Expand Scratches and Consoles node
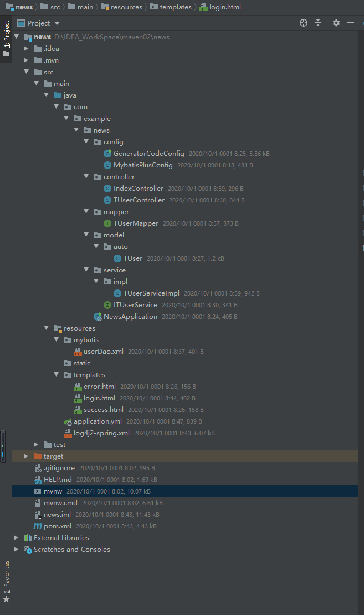The image size is (364, 615). [16, 550]
